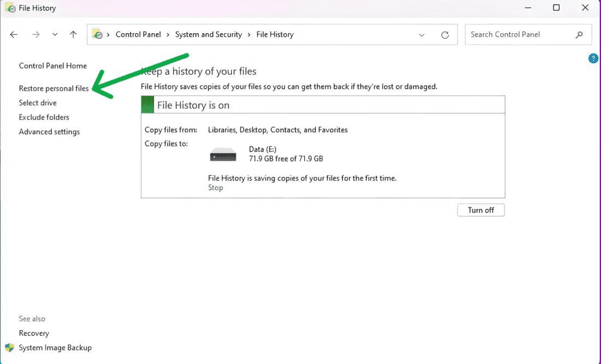Open the System and Security breadcrumb
Image resolution: width=601 pixels, height=364 pixels.
(x=208, y=34)
